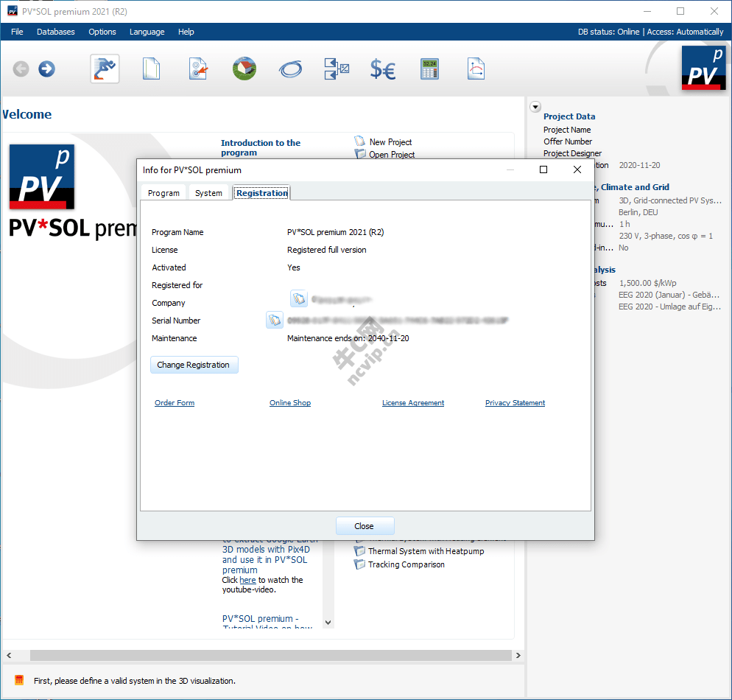Open the Tracking Comparison example project
The width and height of the screenshot is (732, 700).
(407, 564)
